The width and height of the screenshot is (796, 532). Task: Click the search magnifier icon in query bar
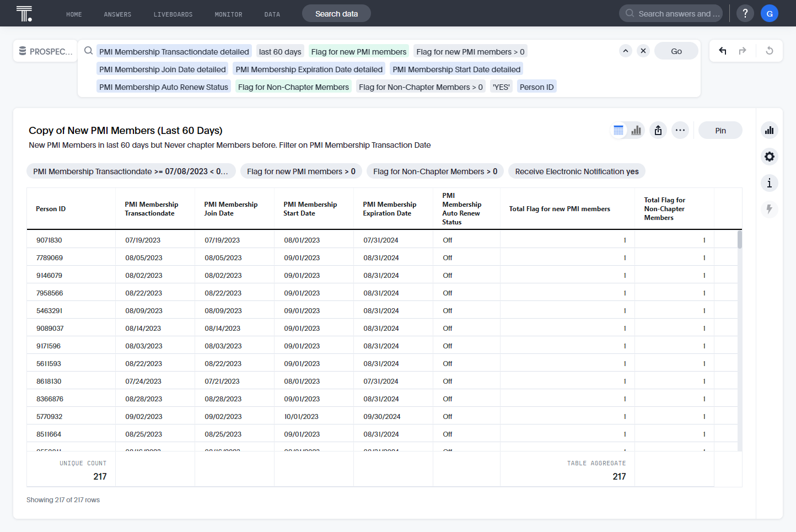point(88,51)
